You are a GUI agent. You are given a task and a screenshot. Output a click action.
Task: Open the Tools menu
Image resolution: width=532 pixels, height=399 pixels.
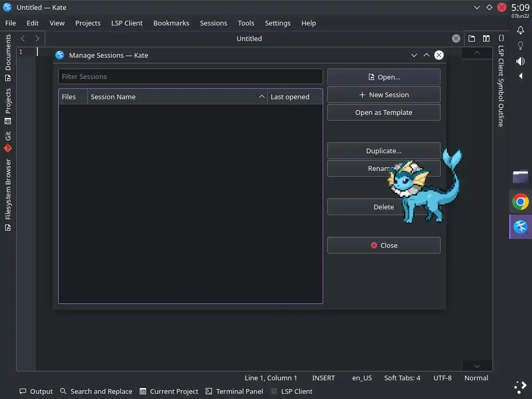pos(246,23)
